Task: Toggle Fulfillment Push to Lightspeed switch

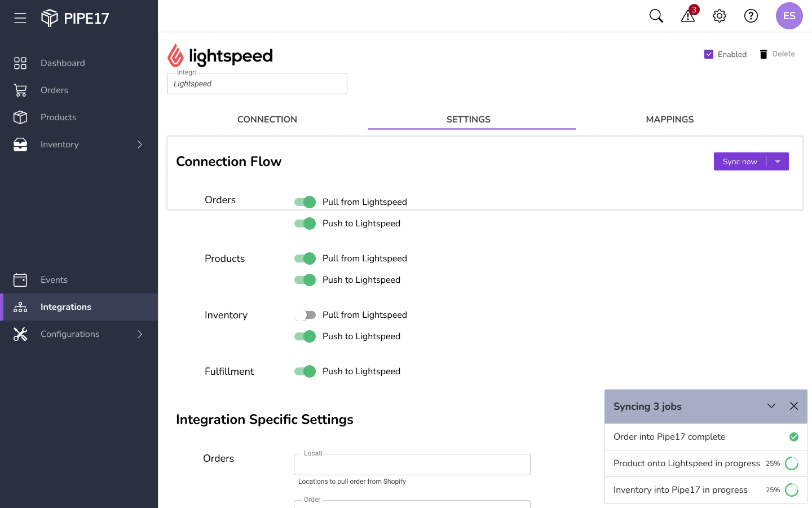Action: click(305, 371)
